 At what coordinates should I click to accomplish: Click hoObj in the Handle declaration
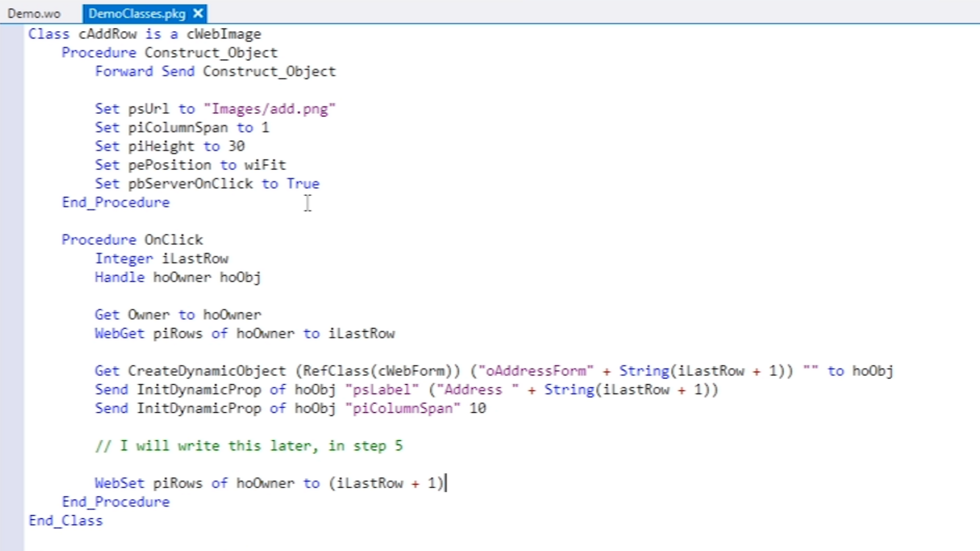240,278
